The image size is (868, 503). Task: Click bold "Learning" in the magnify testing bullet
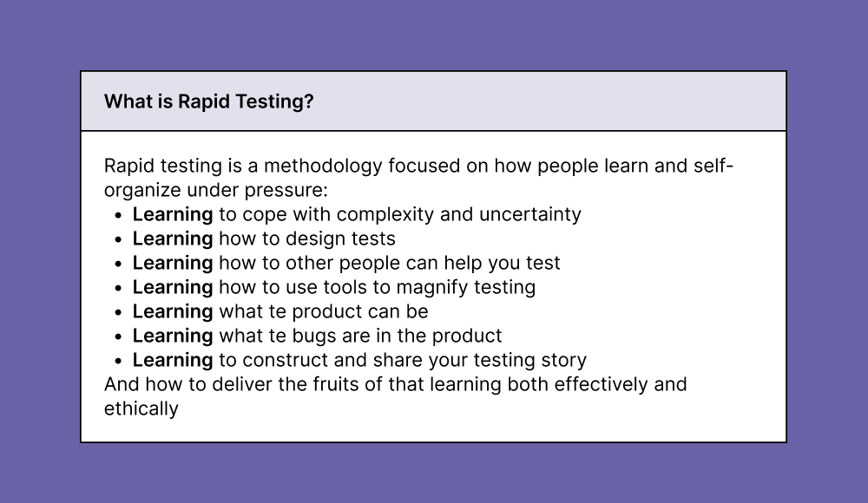[x=172, y=287]
